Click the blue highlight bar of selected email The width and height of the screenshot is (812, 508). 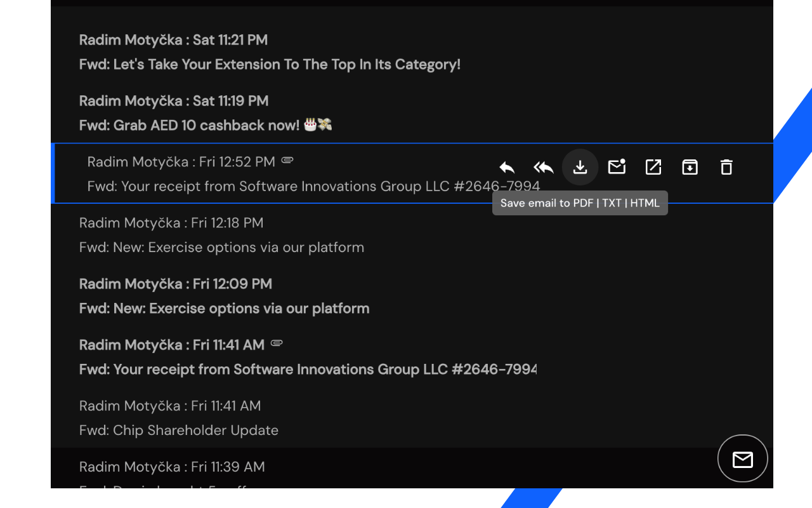pyautogui.click(x=53, y=173)
